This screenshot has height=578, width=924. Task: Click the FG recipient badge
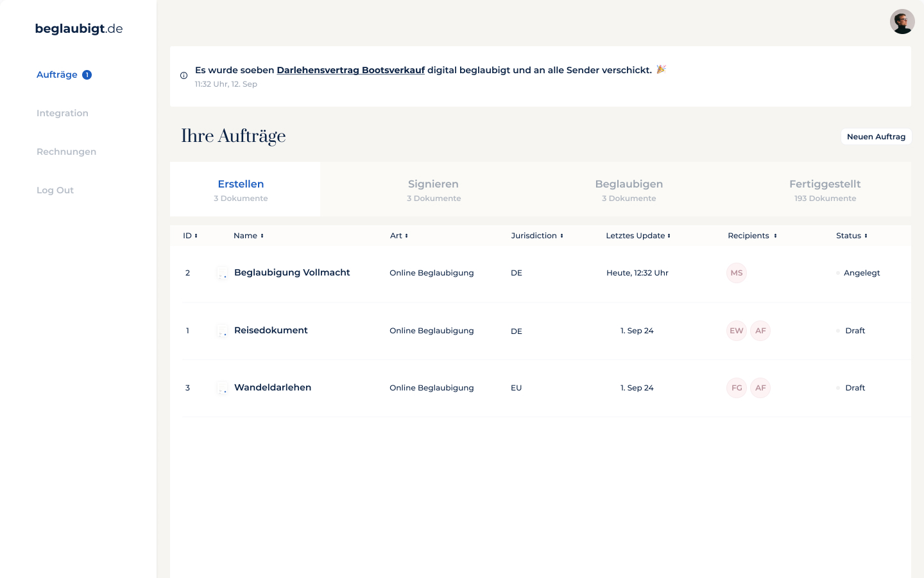click(736, 388)
